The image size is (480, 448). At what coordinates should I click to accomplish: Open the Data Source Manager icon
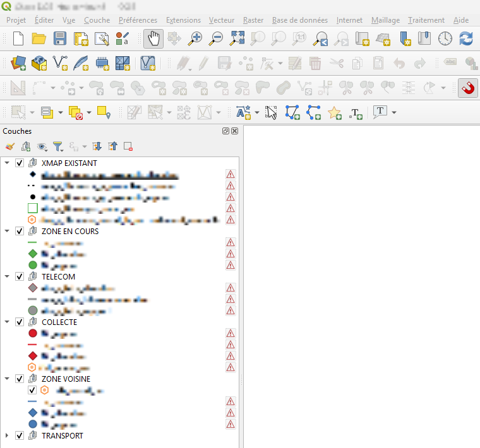click(18, 63)
